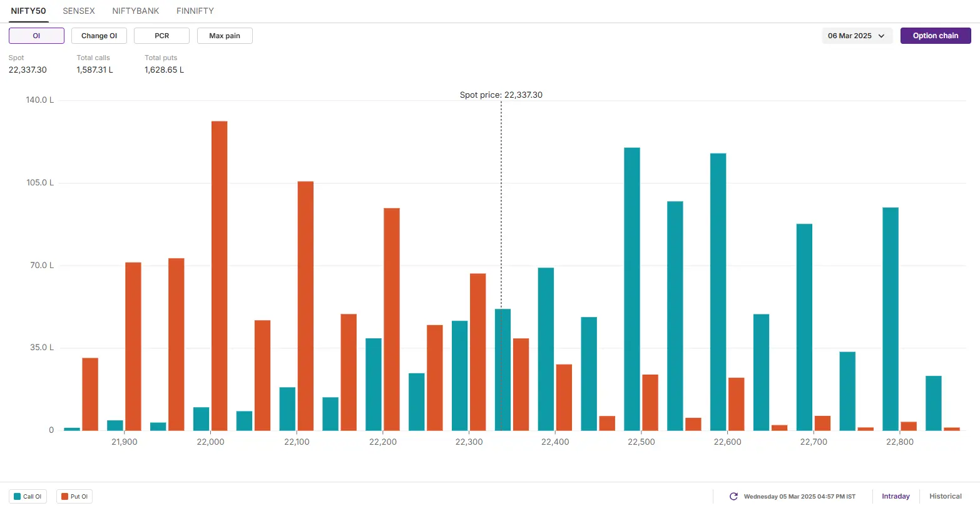This screenshot has height=508, width=980.
Task: Select the PCR view button
Action: (x=162, y=36)
